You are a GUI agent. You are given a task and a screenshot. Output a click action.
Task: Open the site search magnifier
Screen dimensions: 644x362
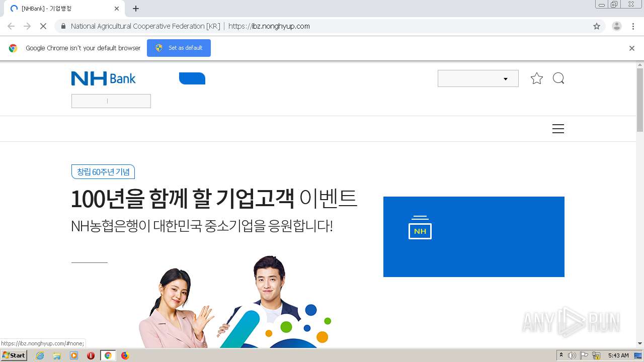(x=558, y=78)
